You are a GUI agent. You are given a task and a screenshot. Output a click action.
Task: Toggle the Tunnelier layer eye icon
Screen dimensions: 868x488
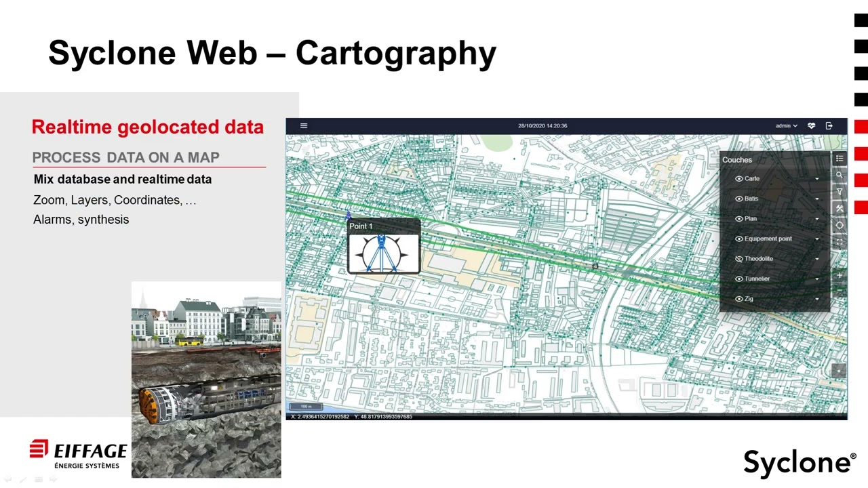point(739,279)
